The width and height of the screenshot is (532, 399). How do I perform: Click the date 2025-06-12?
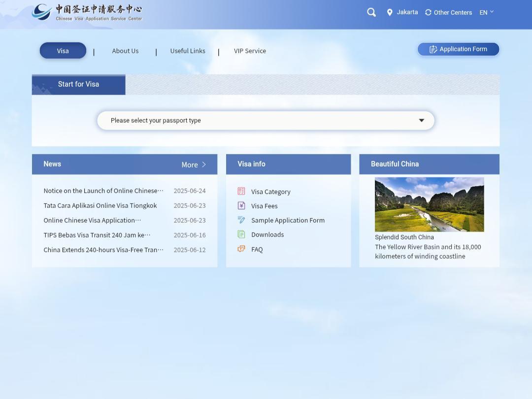pos(190,250)
